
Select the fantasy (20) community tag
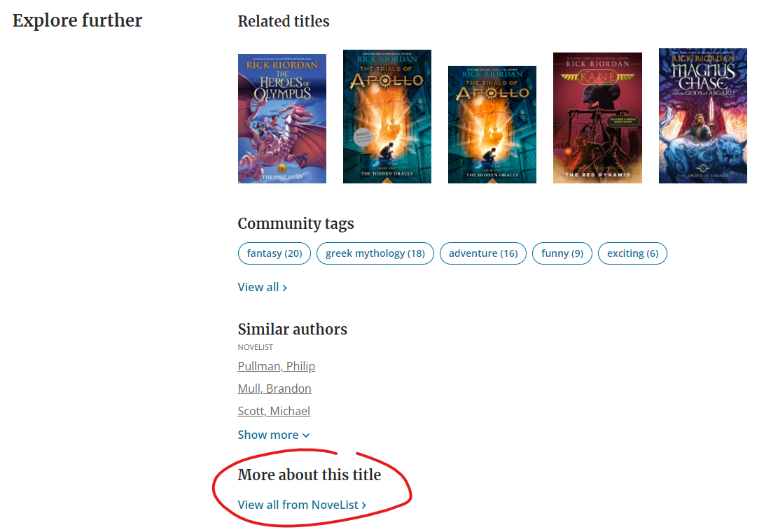(x=274, y=253)
